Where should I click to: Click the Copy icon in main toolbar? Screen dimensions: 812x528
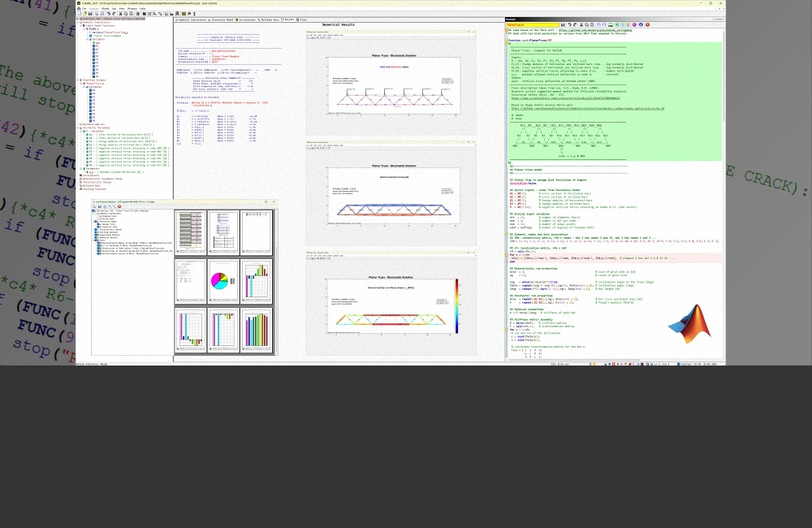coord(126,14)
